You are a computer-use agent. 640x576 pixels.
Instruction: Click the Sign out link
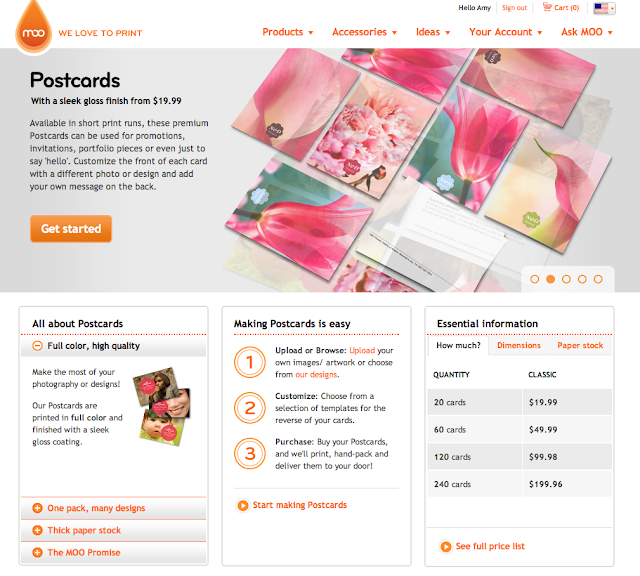[x=514, y=8]
